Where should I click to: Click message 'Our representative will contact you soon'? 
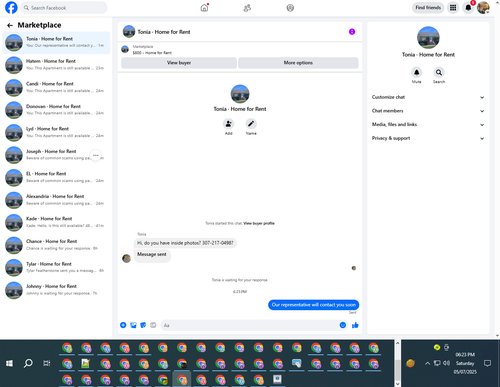[313, 305]
